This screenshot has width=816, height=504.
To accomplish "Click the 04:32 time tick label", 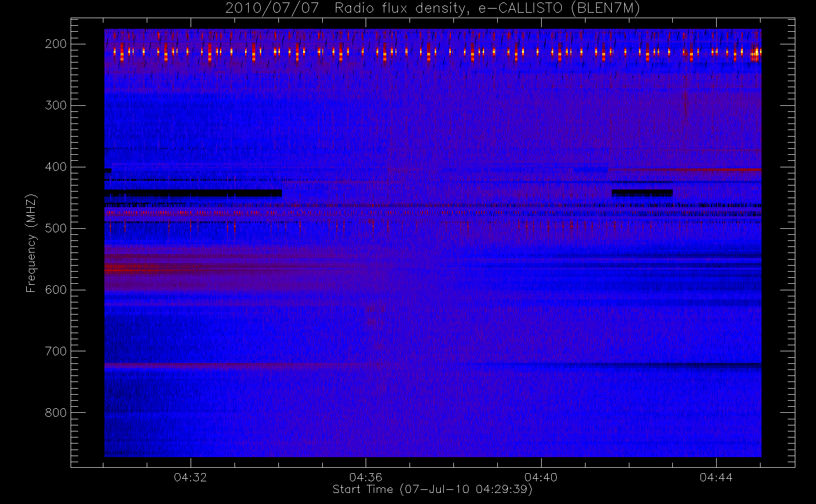I will tap(191, 477).
